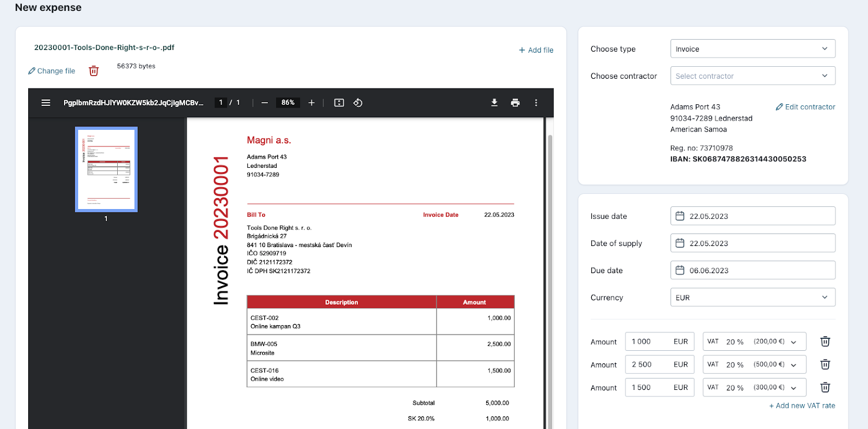
Task: Click the invoice date 22.05.2023 in PDF
Action: click(x=499, y=215)
